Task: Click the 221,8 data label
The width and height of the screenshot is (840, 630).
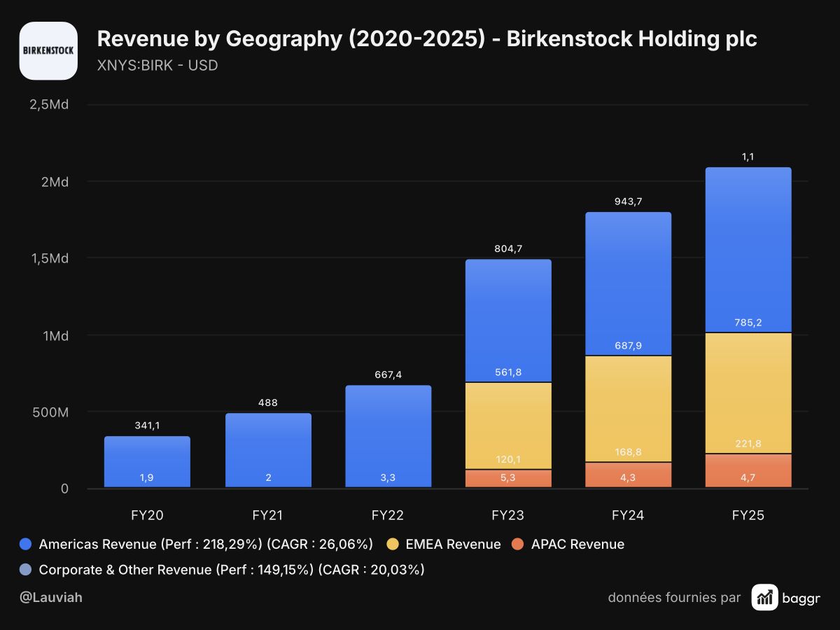Action: coord(748,444)
